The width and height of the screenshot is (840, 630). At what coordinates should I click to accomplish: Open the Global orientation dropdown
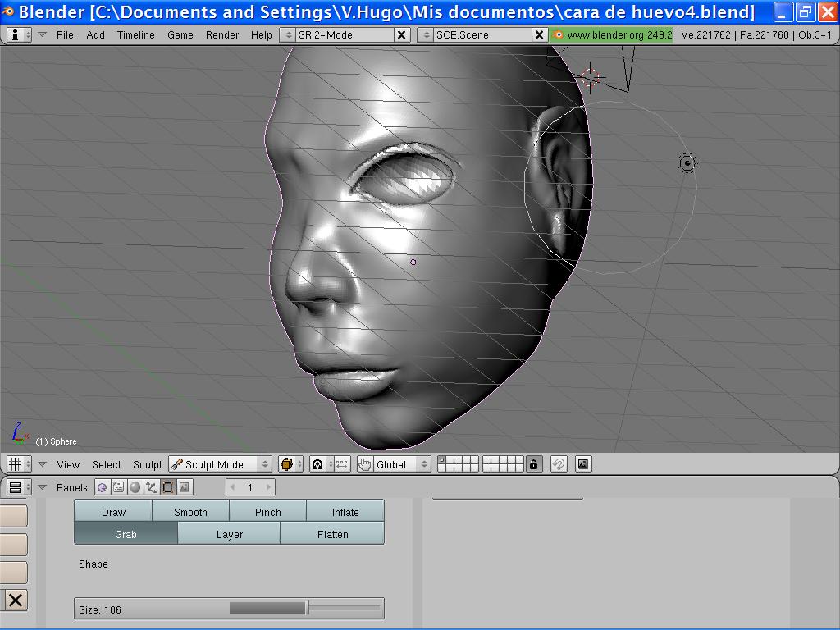pyautogui.click(x=402, y=464)
